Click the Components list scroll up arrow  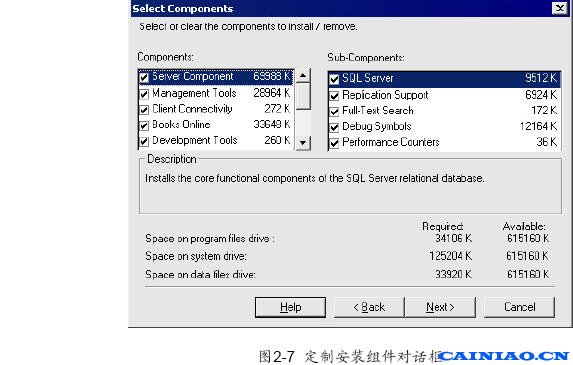pyautogui.click(x=303, y=76)
